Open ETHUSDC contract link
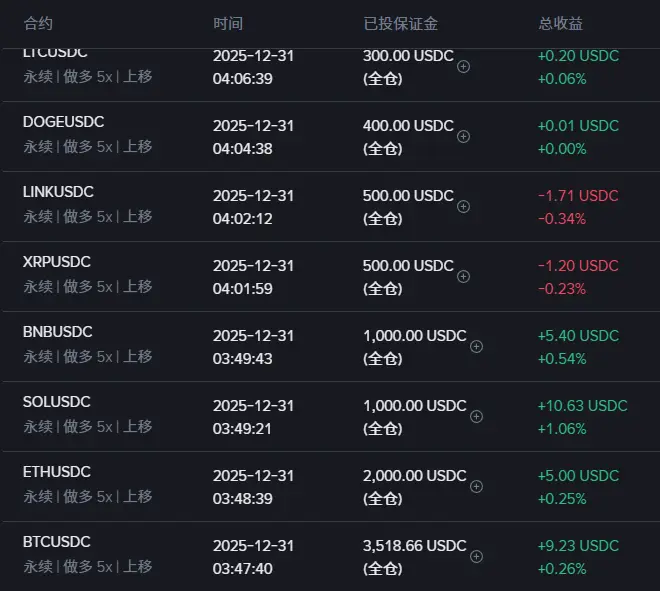The image size is (660, 591). (x=57, y=472)
